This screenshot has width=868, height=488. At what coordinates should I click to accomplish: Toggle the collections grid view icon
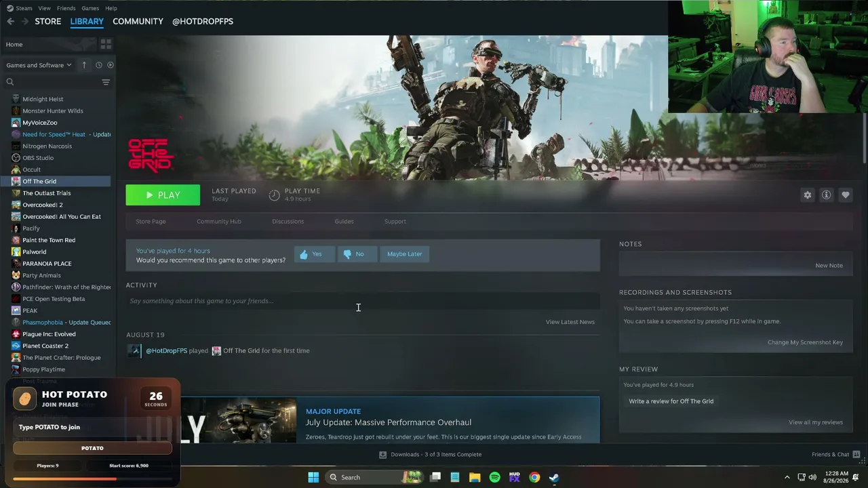point(106,44)
